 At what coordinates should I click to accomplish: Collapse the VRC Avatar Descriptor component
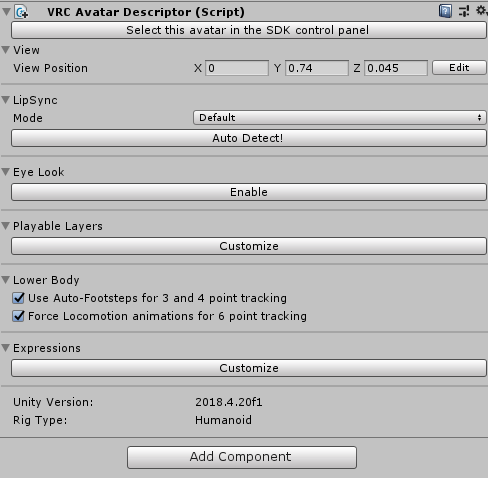(x=6, y=12)
